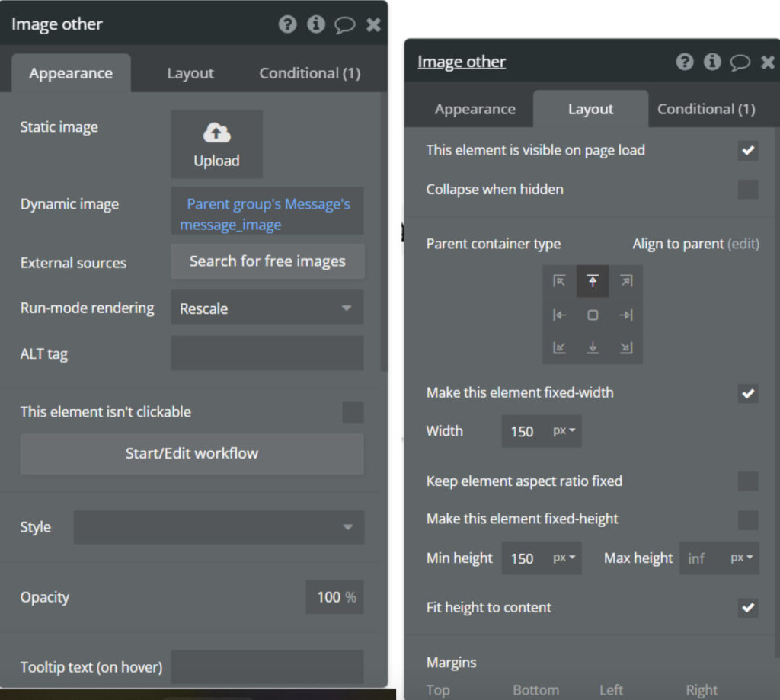The image size is (780, 700).
Task: Select middle-left alignment in the align grid
Action: [559, 315]
